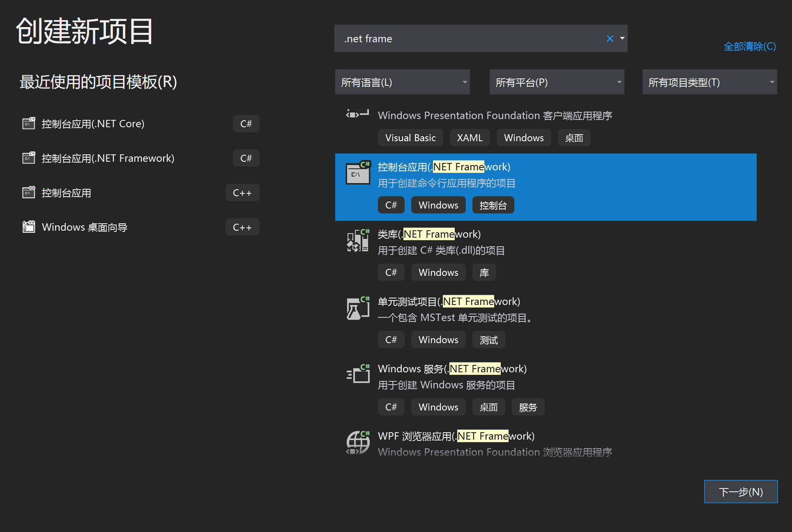Select the unit test project (.NET Framework) template

449,302
